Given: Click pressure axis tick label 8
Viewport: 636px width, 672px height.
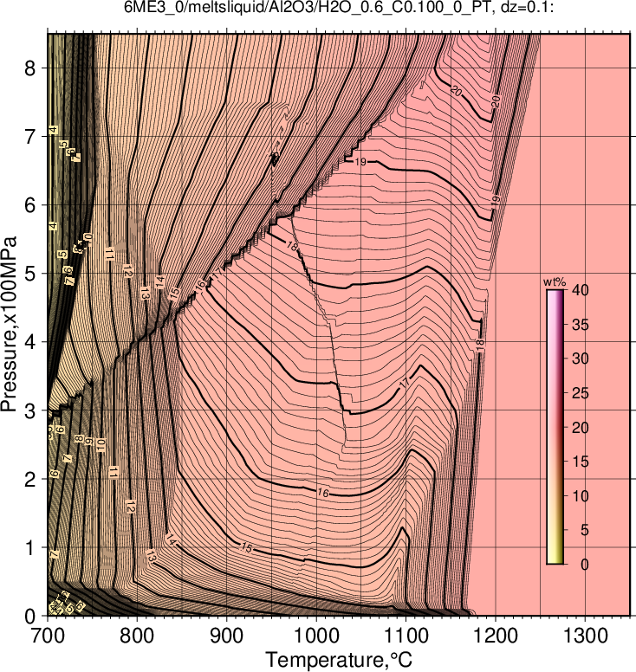Looking at the screenshot, I should pos(29,68).
